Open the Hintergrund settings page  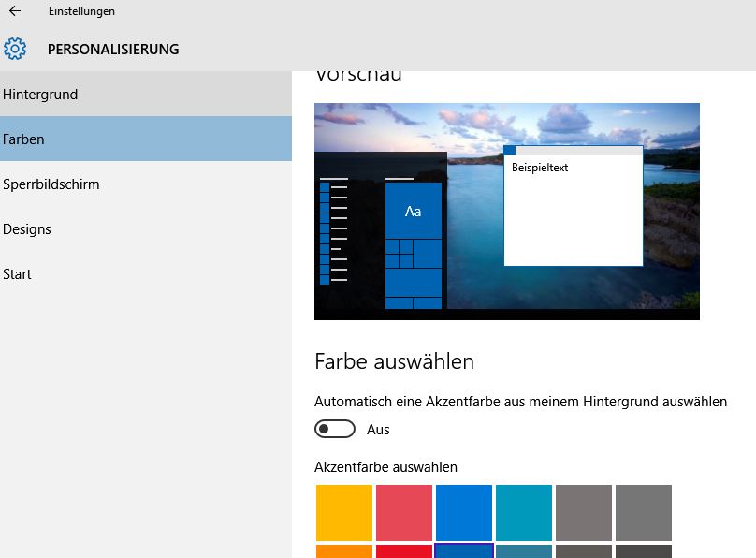(x=146, y=94)
